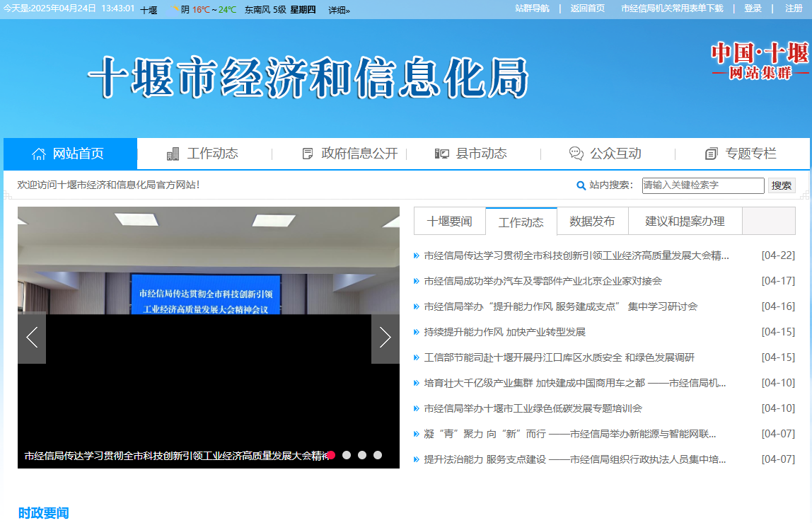812x523 pixels.
Task: Click the home icon on 网站首页
Action: tap(39, 154)
